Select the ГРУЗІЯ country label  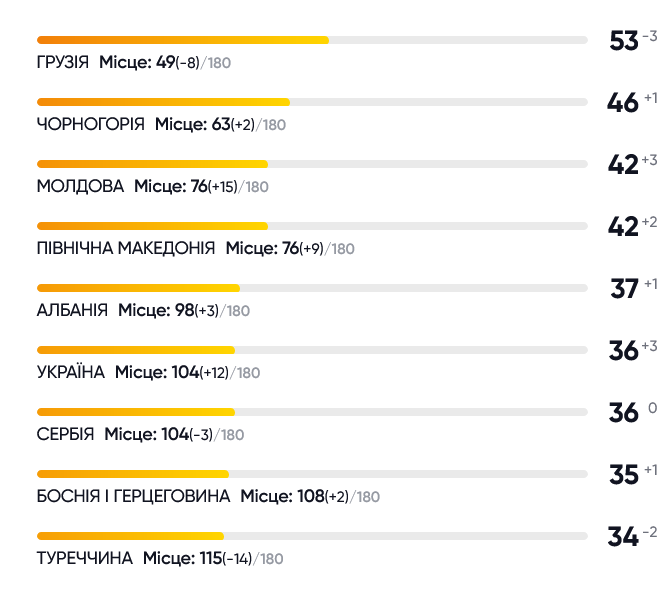[x=63, y=62]
